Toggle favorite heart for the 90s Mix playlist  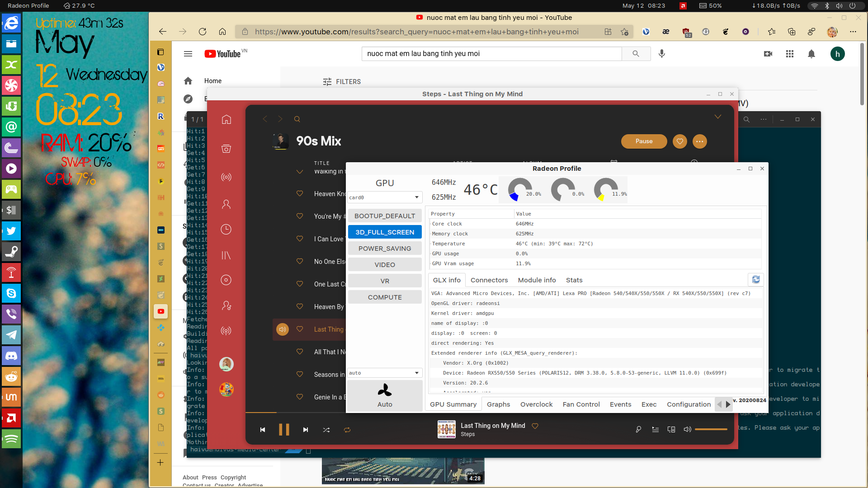680,141
